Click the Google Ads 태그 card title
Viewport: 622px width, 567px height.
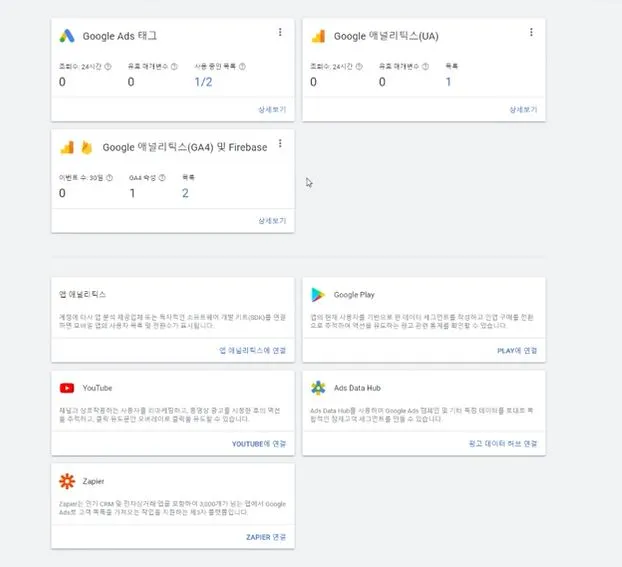[x=120, y=36]
